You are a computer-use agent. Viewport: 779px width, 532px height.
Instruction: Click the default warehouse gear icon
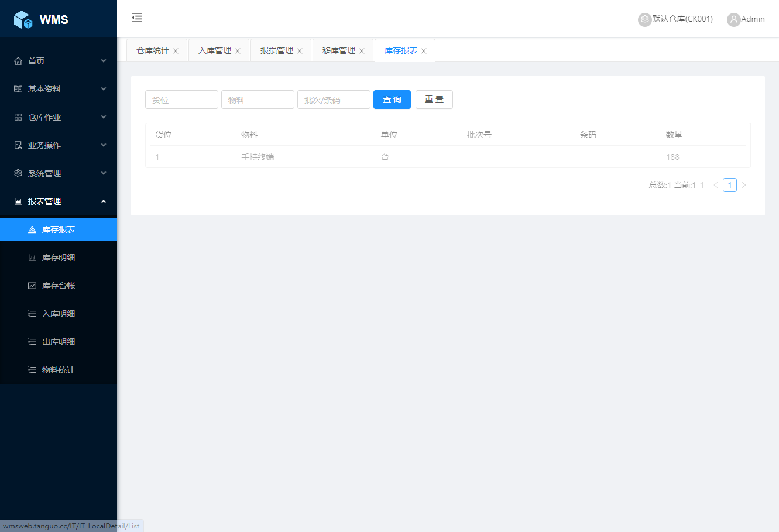click(x=644, y=19)
